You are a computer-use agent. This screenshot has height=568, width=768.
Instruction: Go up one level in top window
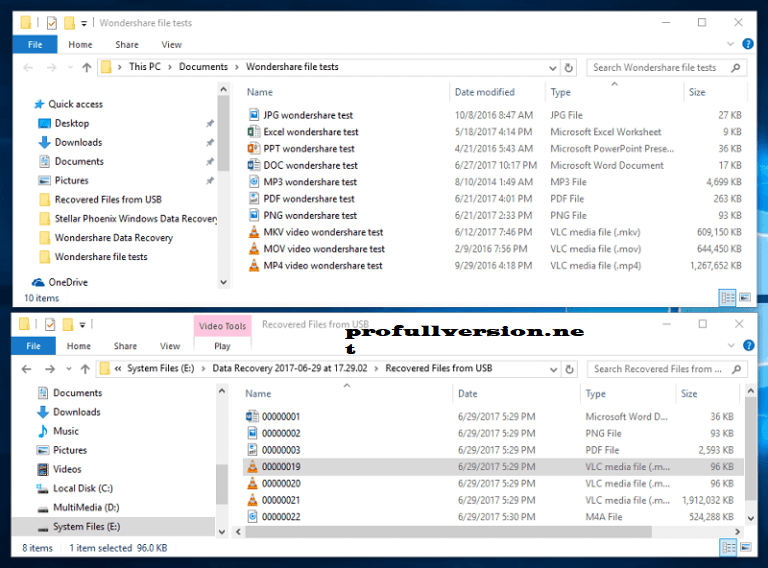pyautogui.click(x=87, y=68)
